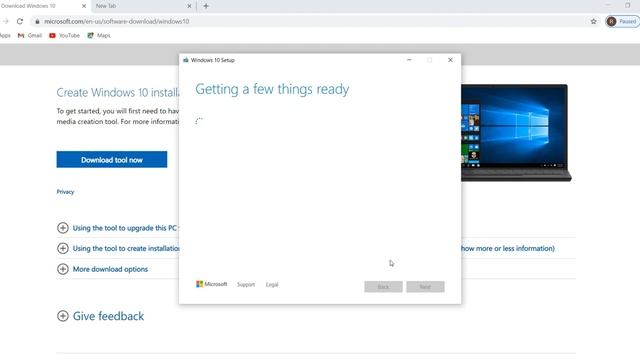Click the lock icon in the address bar
Image resolution: width=640 pixels, height=360 pixels.
37,21
